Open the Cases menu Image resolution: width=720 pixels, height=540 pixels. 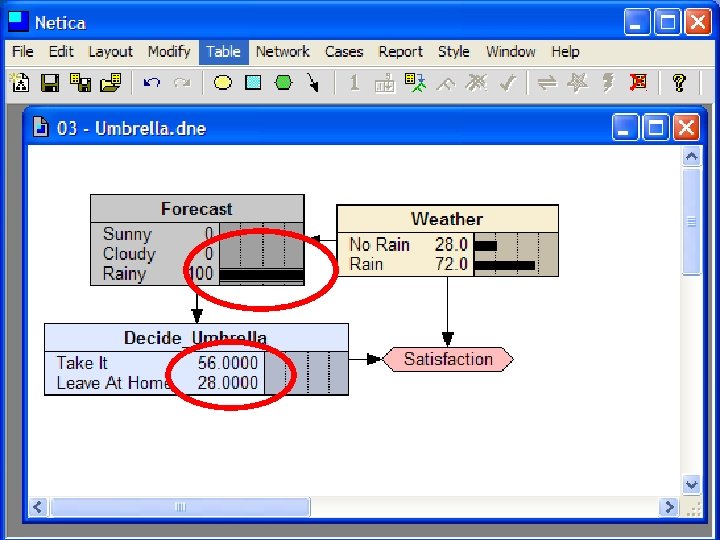(x=344, y=51)
